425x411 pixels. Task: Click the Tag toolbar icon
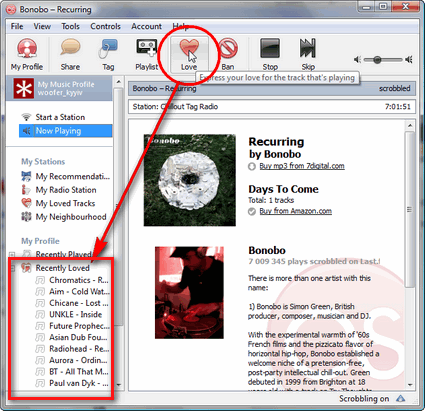[x=108, y=54]
